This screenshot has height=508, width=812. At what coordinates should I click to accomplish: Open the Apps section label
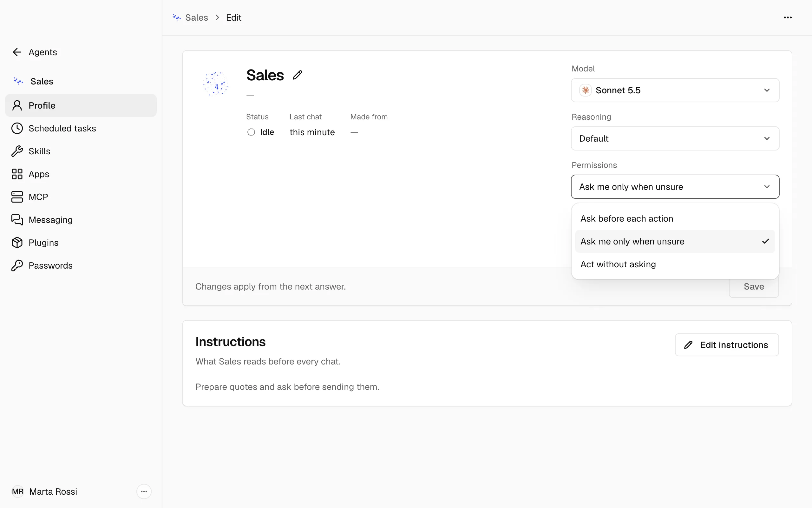pyautogui.click(x=39, y=174)
